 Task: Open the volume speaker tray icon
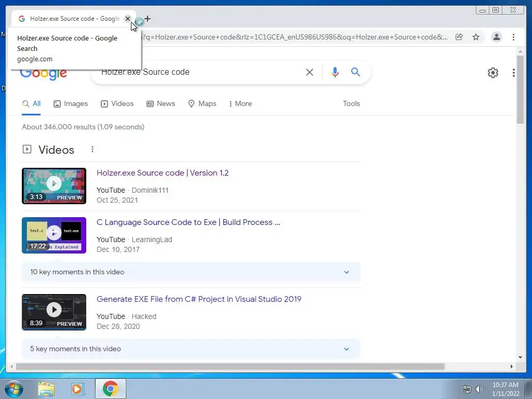click(480, 389)
